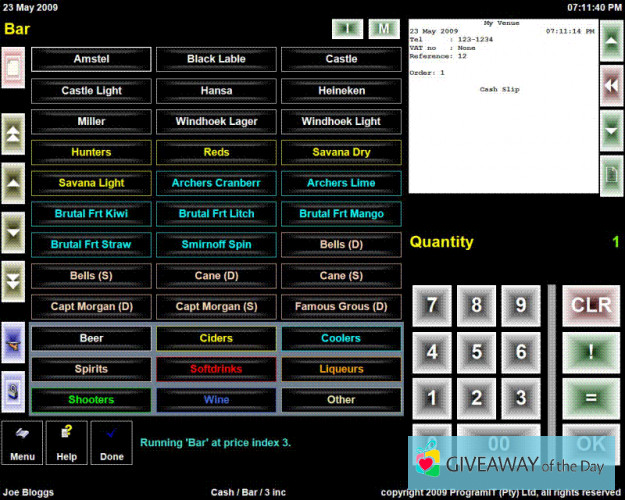Viewport: 625px width, 500px height.
Task: Add Brutal Frt Kiwi to order
Action: (x=91, y=214)
